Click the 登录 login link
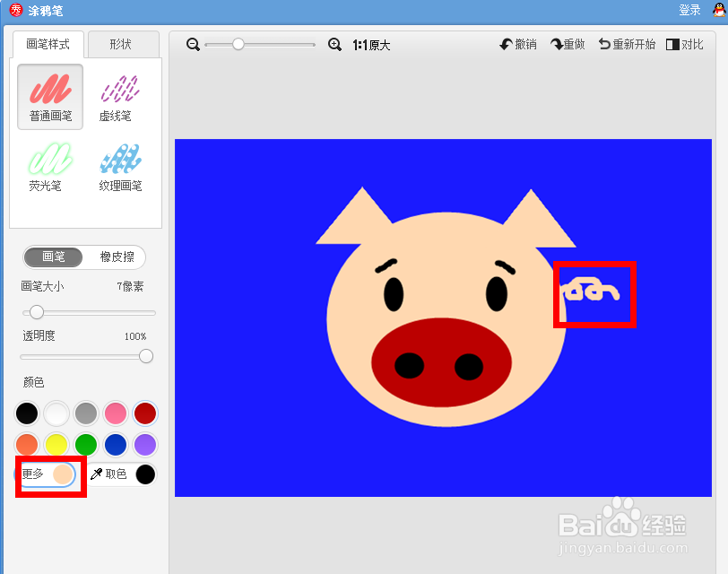 click(689, 10)
